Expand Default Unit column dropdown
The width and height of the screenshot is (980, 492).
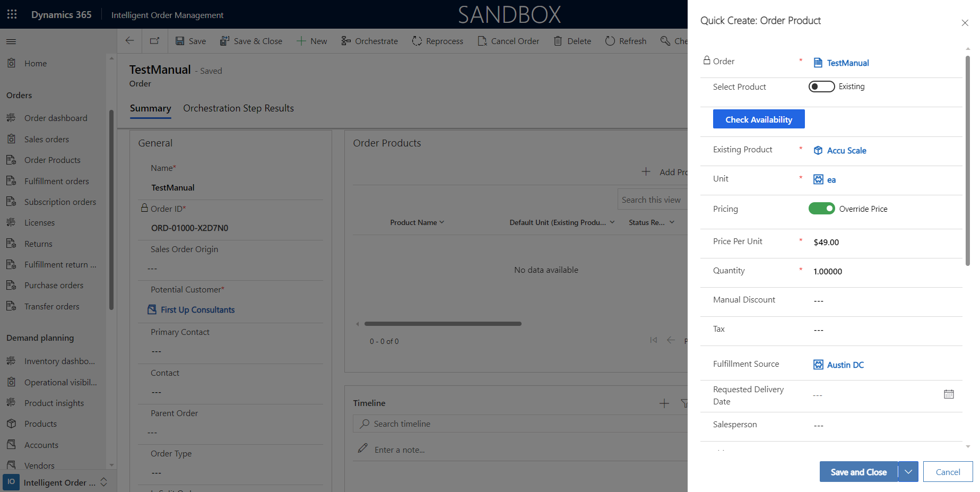coord(612,222)
